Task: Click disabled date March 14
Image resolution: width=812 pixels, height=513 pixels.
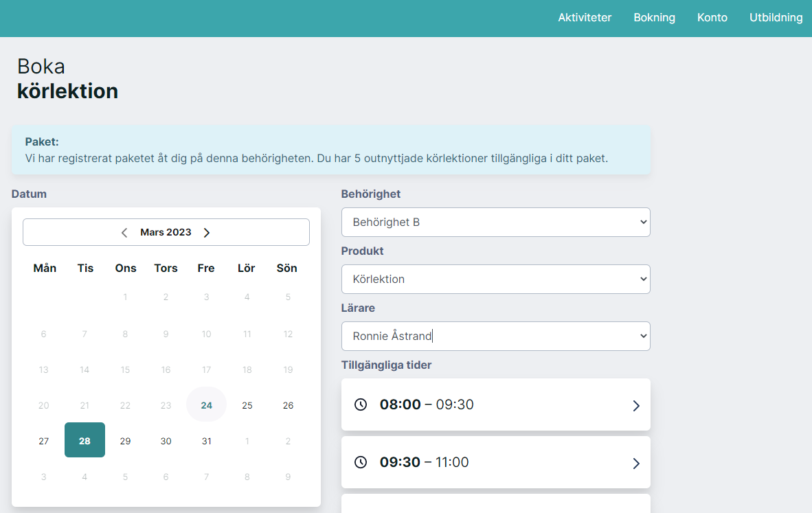Action: click(x=84, y=369)
